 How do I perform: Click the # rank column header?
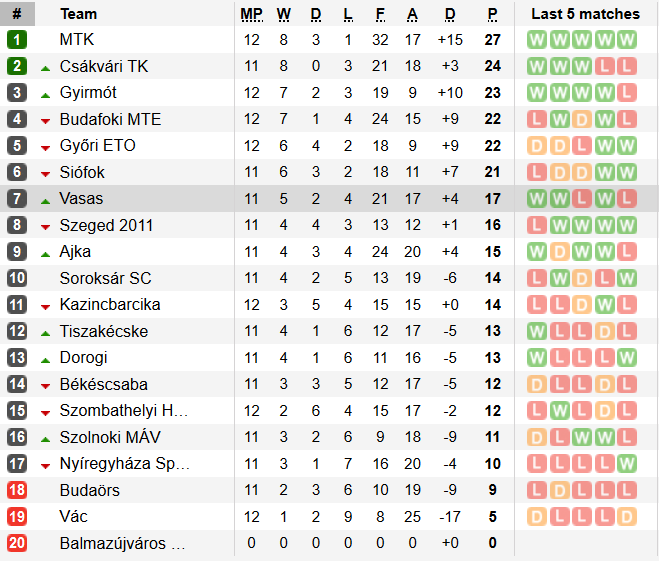point(17,14)
